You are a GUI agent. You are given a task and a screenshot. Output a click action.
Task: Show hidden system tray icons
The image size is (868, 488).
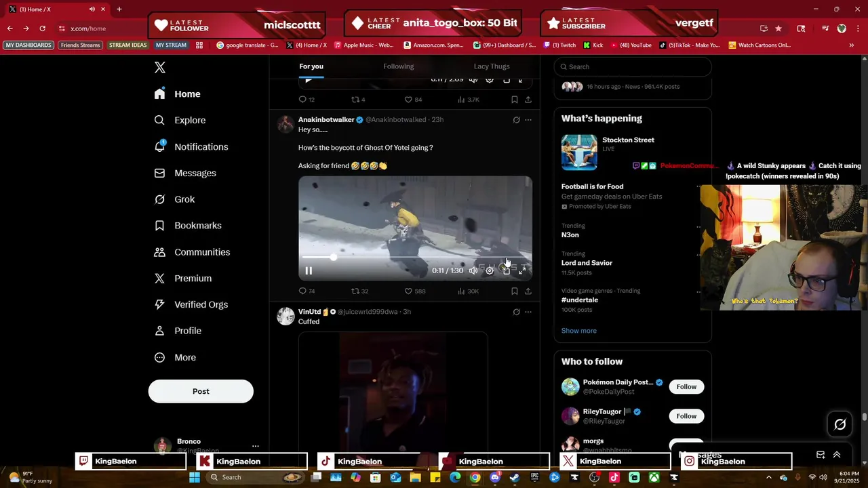(768, 477)
